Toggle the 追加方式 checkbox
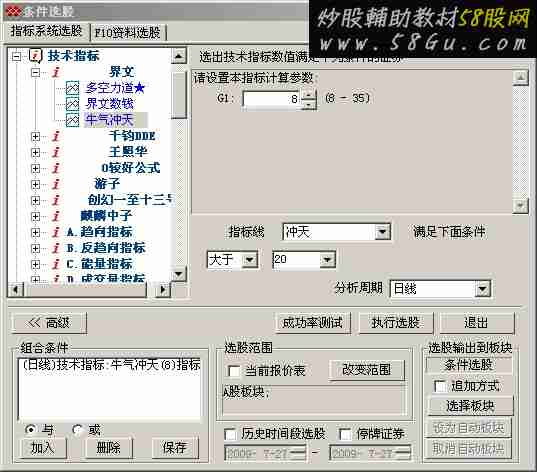Viewport: 537px width, 472px height. pos(440,386)
